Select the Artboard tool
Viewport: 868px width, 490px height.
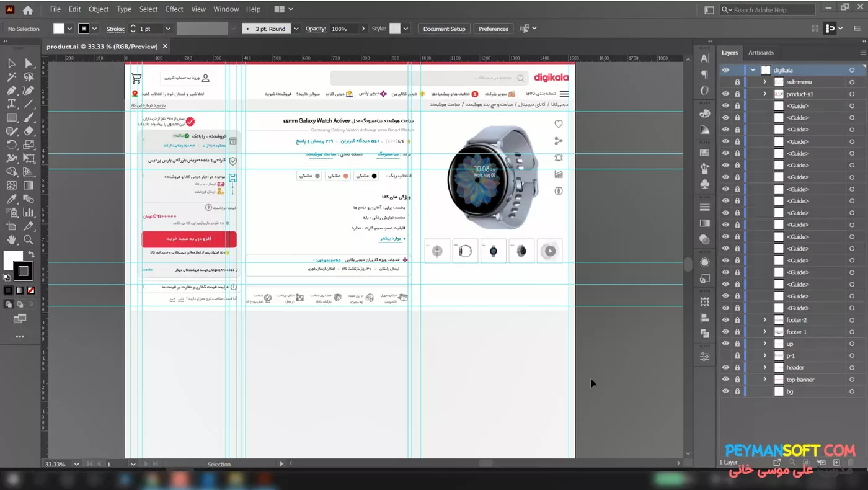click(x=12, y=226)
